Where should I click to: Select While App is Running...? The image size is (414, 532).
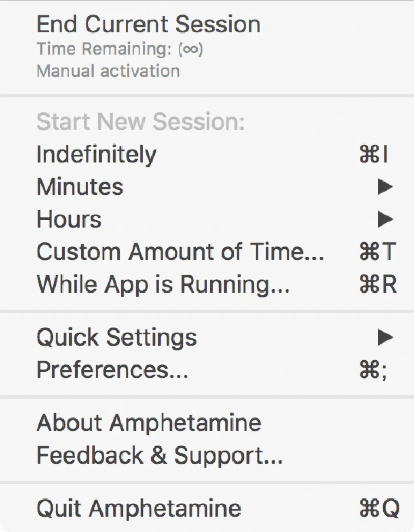(163, 284)
